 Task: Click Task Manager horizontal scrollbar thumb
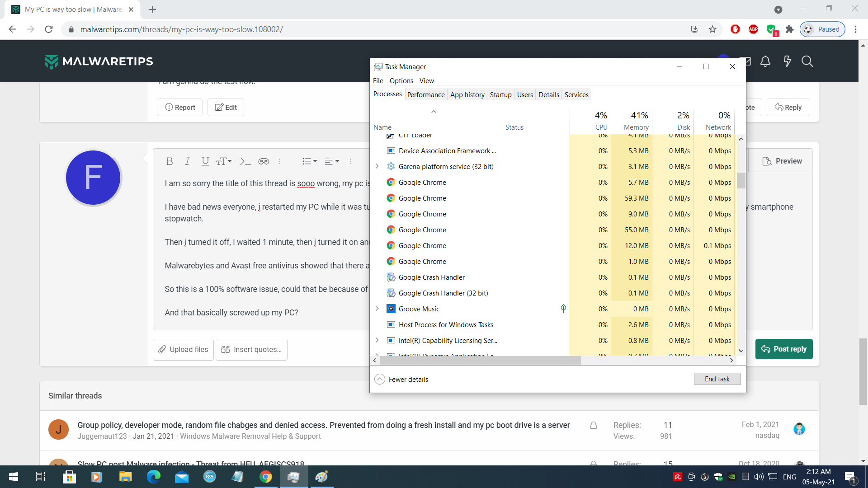[479, 361]
